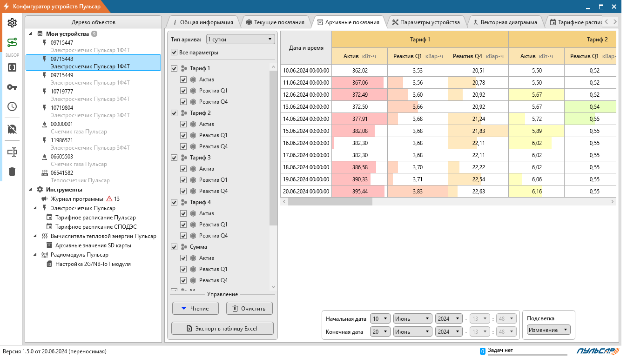Open the Векторная диаграмма tab
This screenshot has width=627, height=364.
click(505, 22)
